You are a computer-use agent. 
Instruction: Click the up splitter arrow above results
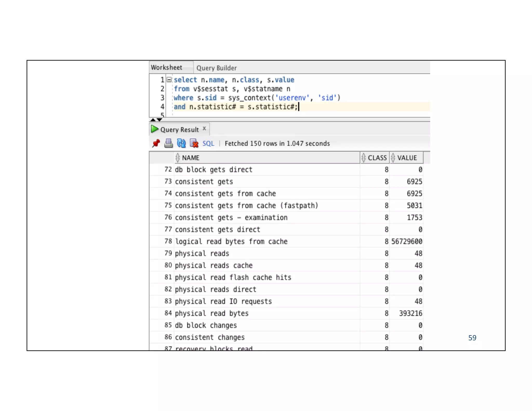tap(153, 120)
